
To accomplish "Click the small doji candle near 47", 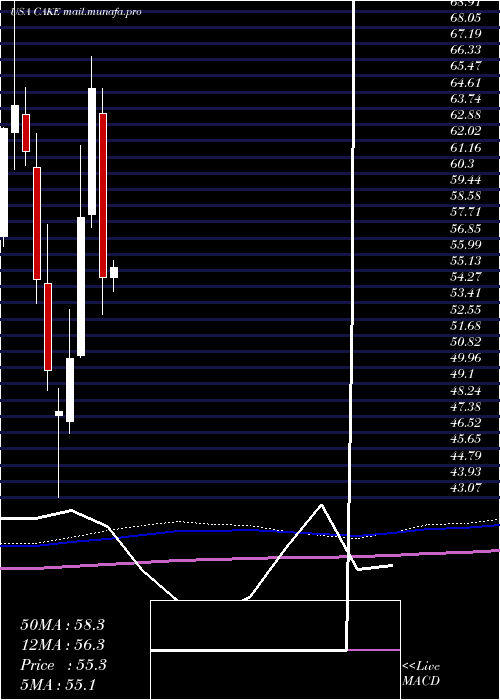I will point(58,413).
